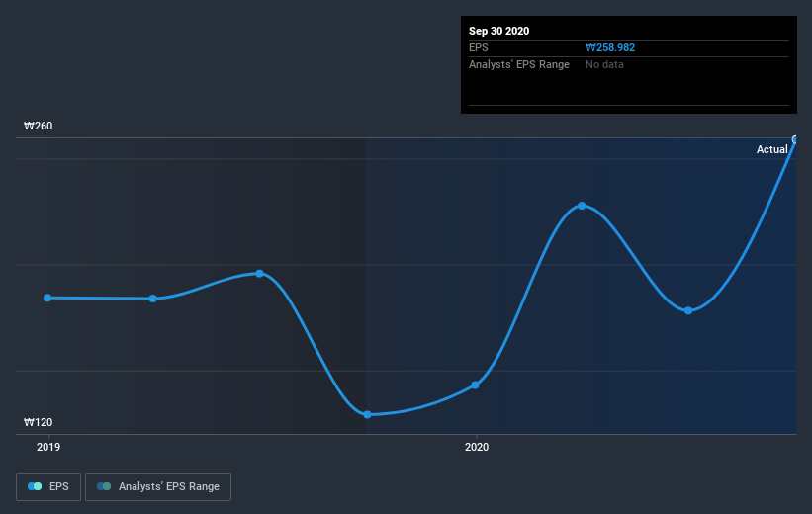
Task: Click the 2019 x-axis label
Action: tap(48, 447)
